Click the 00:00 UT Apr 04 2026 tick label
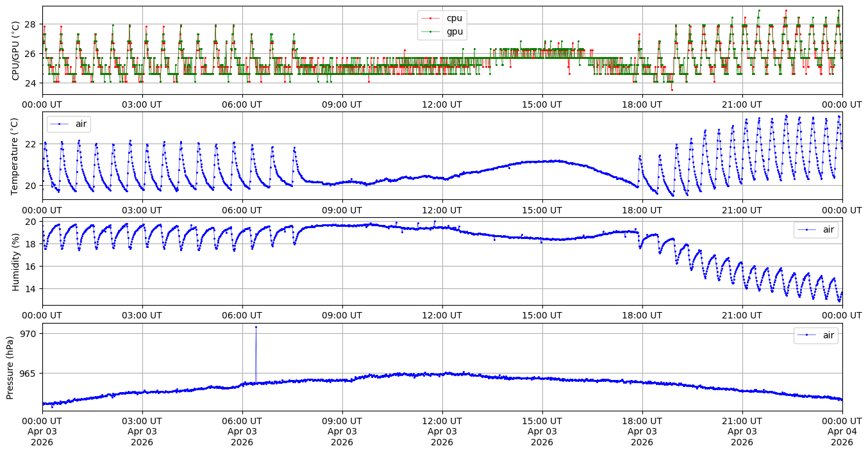 [x=842, y=431]
